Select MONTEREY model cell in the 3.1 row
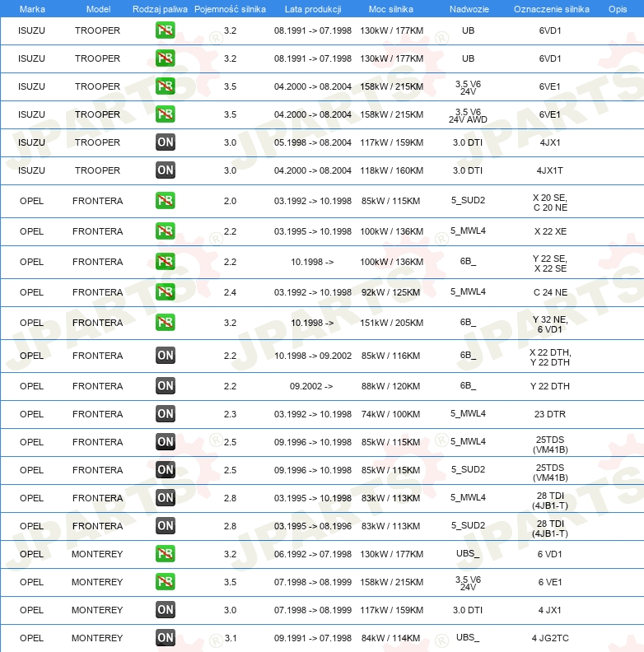This screenshot has width=644, height=652. 97,638
